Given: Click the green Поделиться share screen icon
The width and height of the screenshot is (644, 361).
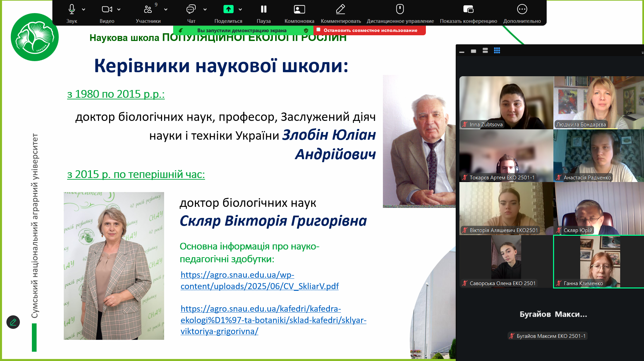Looking at the screenshot, I should (228, 9).
